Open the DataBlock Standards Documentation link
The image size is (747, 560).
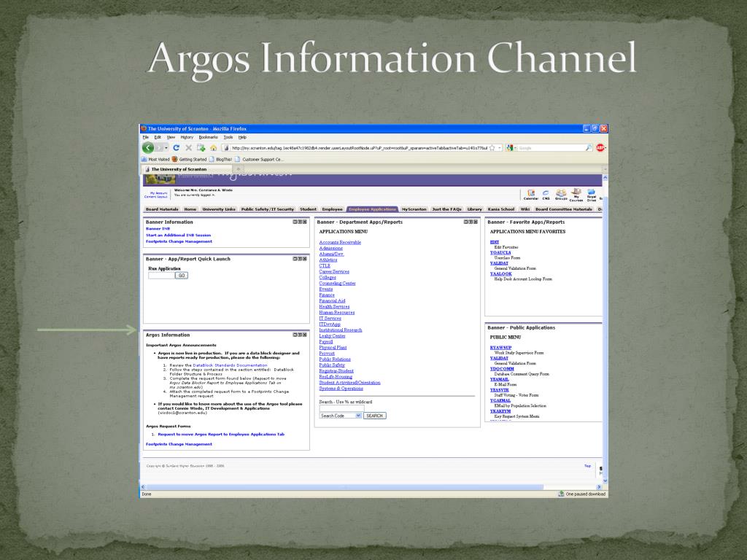point(230,365)
